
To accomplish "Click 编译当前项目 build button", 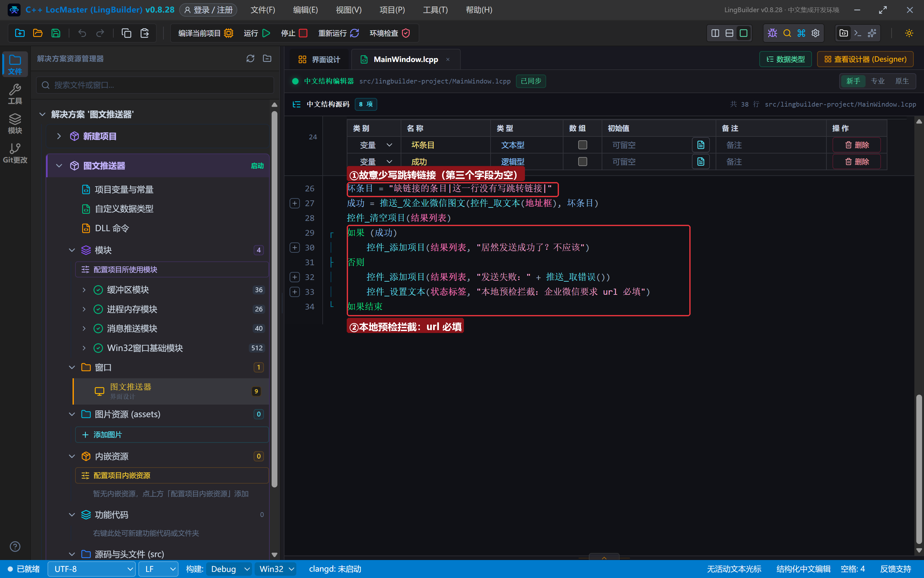I will [205, 33].
